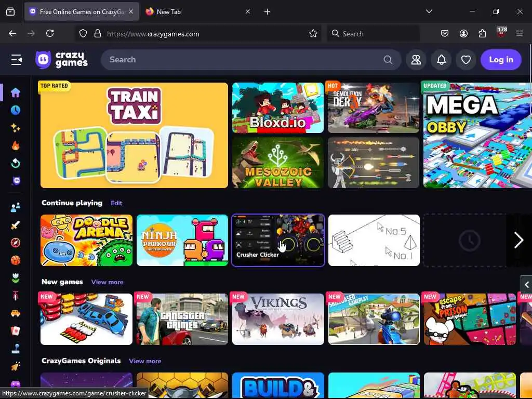Open the Demolition Derby 3 thumbnail
532x399 pixels.
[x=373, y=108]
